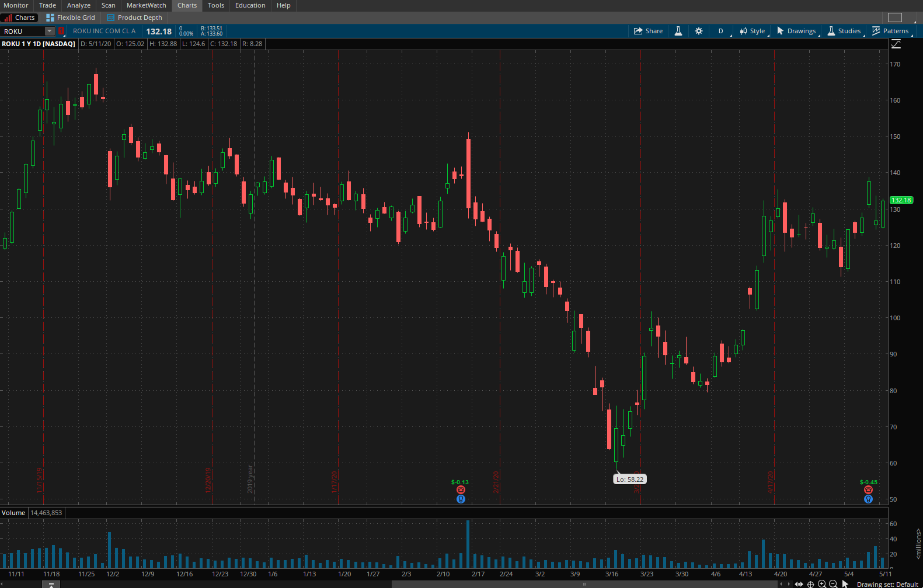Open the Studies dropdown menu
The width and height of the screenshot is (923, 588).
pos(844,31)
